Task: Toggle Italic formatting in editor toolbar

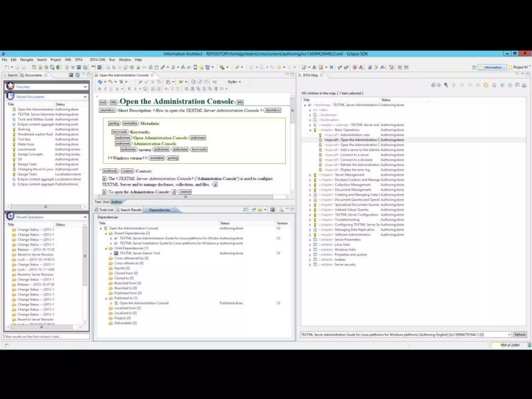Action: coord(105,89)
